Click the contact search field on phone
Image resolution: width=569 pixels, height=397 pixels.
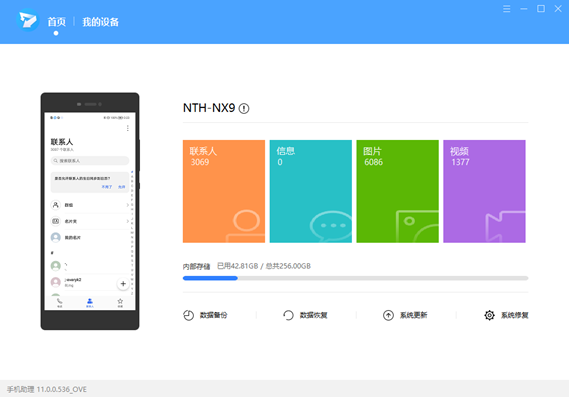pos(90,160)
